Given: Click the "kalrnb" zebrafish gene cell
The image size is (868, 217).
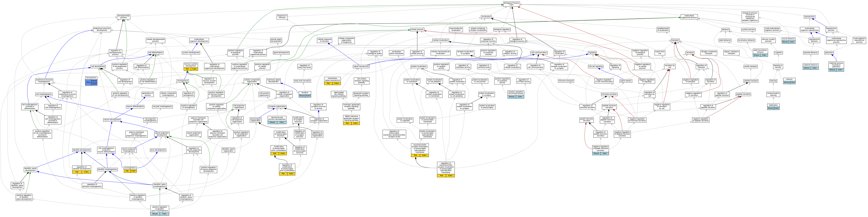Looking at the screenshot, I should click(94, 84).
